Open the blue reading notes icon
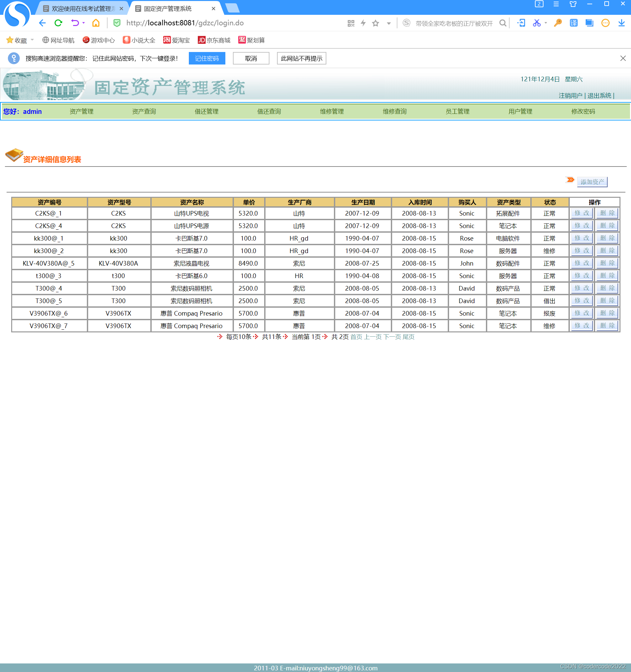This screenshot has height=672, width=631. 590,23
